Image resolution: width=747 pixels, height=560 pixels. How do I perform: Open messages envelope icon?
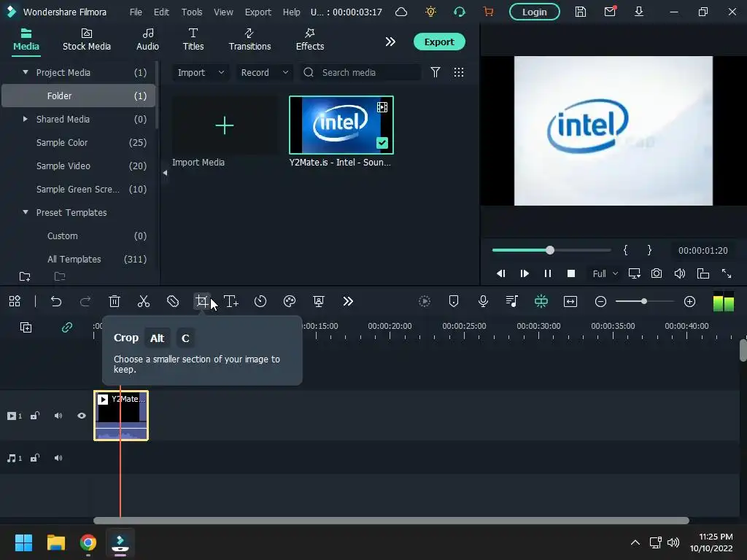click(x=610, y=12)
